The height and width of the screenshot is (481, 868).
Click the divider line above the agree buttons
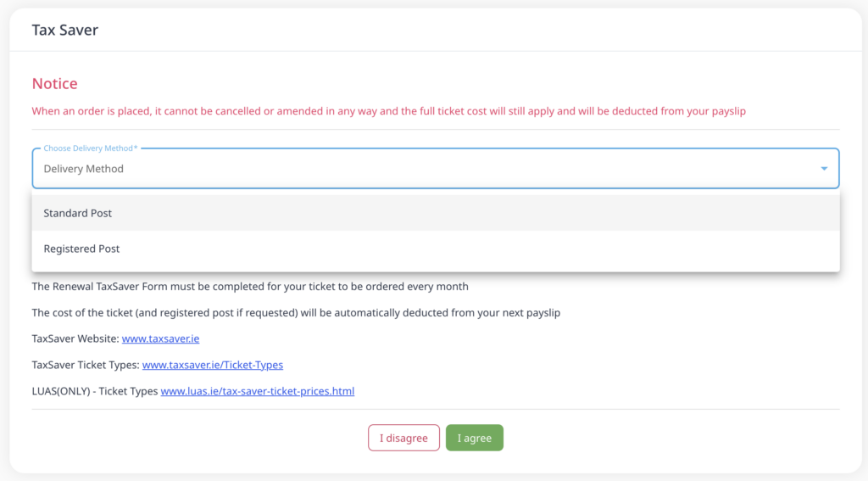436,410
